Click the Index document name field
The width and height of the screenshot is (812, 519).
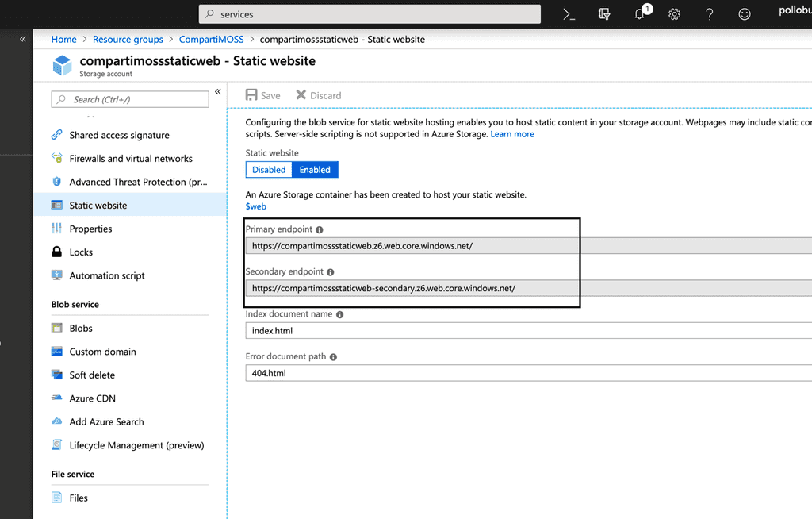[x=529, y=330]
